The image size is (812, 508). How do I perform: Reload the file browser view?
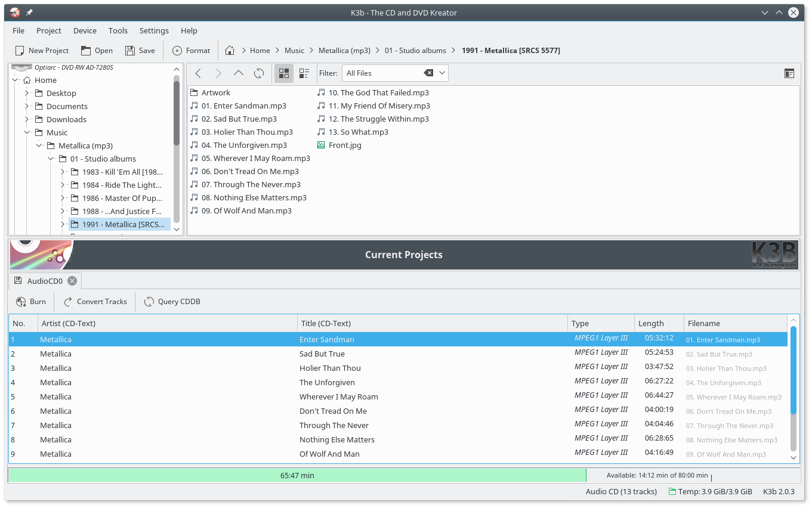click(x=259, y=73)
